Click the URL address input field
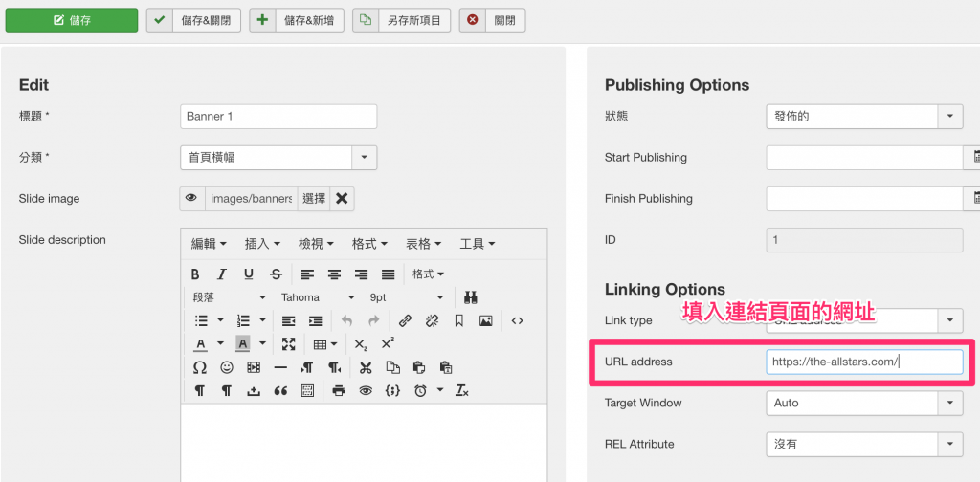 [x=864, y=361]
